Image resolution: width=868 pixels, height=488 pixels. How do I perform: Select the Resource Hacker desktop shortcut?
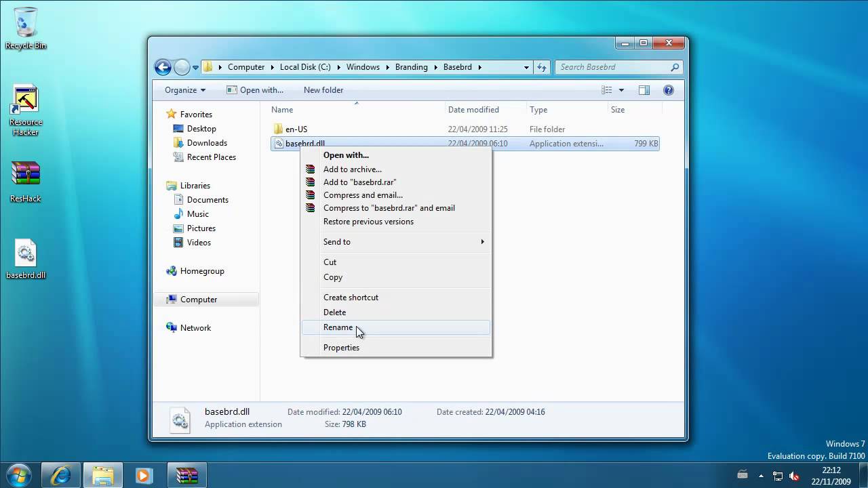click(26, 110)
